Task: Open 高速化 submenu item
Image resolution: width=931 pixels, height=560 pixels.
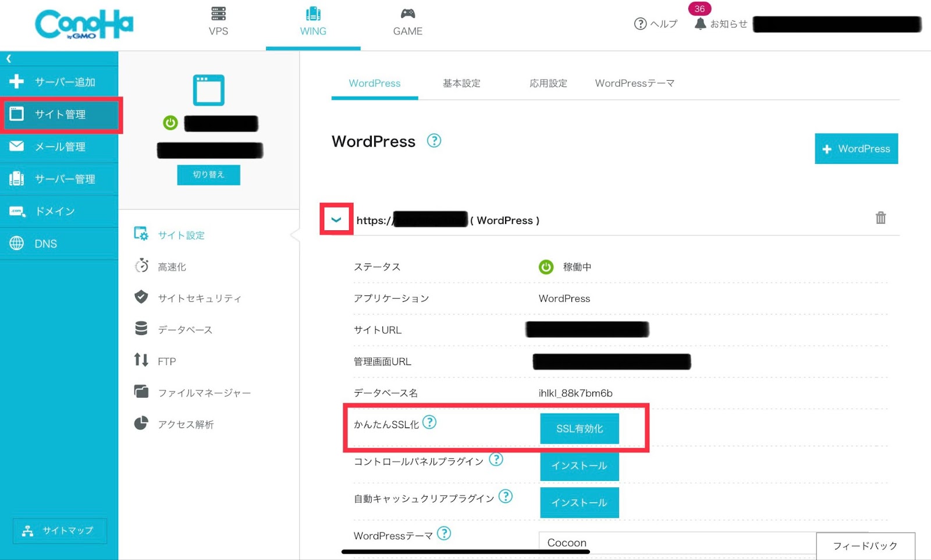Action: 172,266
